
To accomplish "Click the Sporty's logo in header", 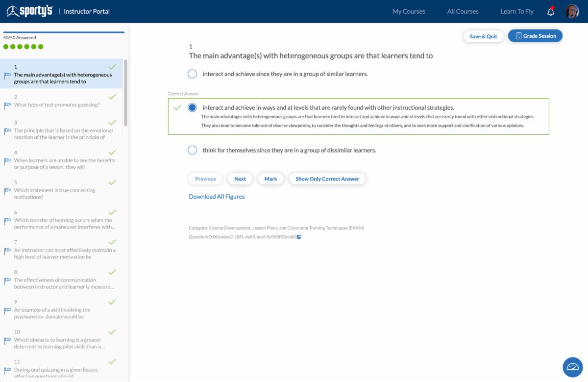I will click(x=29, y=11).
